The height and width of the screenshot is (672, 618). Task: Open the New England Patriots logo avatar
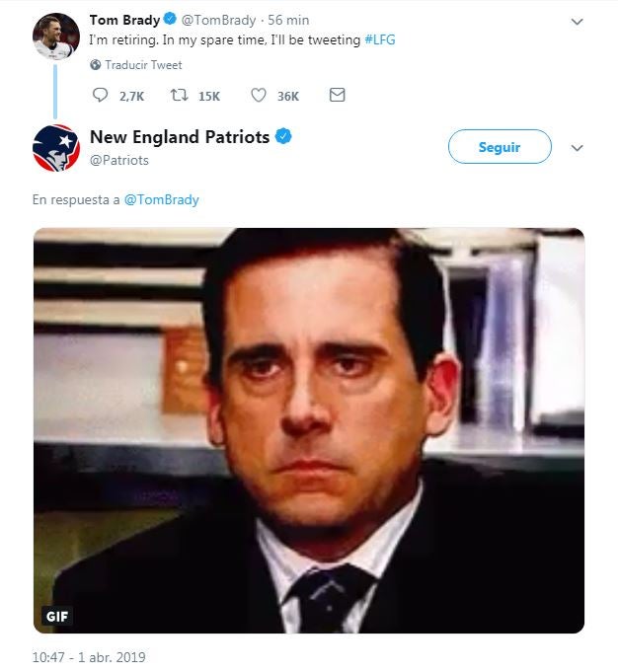coord(55,147)
